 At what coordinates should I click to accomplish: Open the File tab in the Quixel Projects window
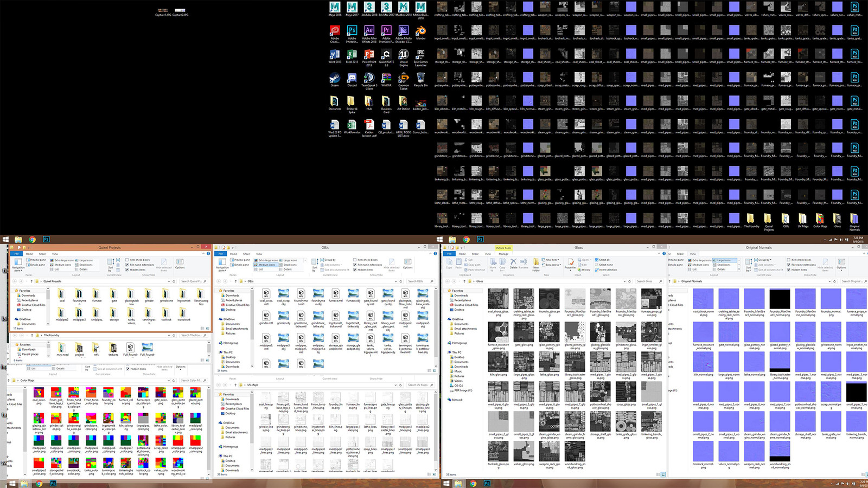(16, 254)
